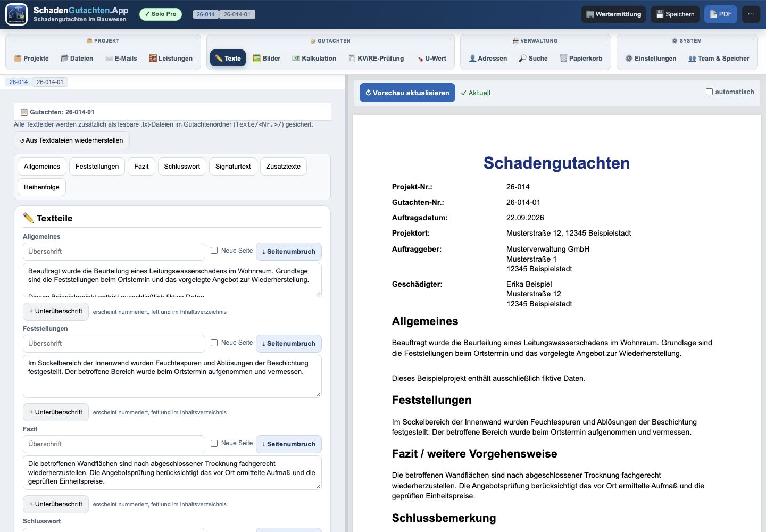The height and width of the screenshot is (532, 766).
Task: Enable the automatisch preview checkbox
Action: click(x=709, y=92)
